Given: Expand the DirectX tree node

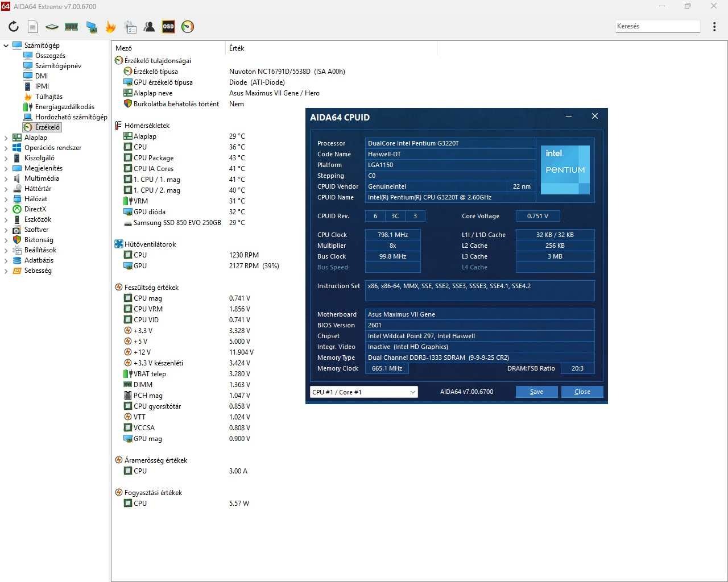Looking at the screenshot, I should click(6, 209).
